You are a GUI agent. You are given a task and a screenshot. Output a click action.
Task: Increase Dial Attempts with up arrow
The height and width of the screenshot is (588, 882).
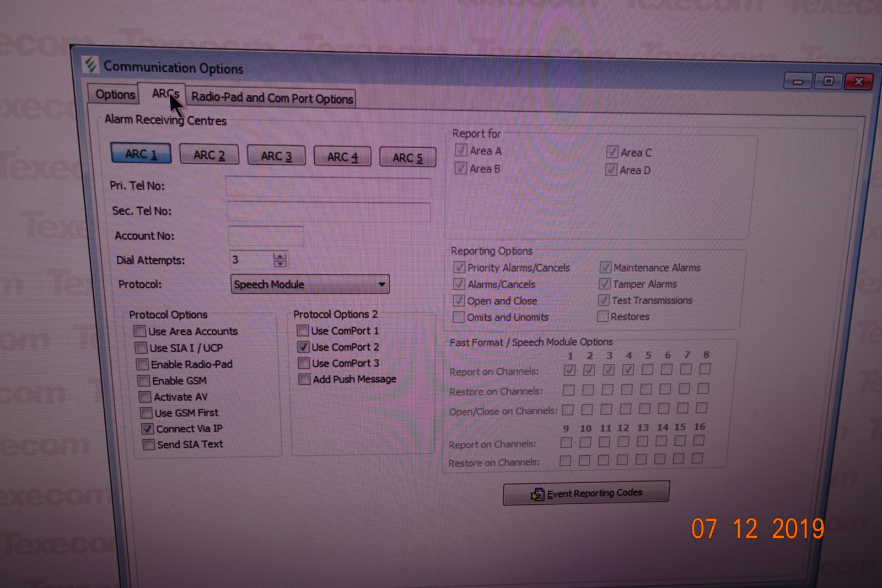point(281,256)
